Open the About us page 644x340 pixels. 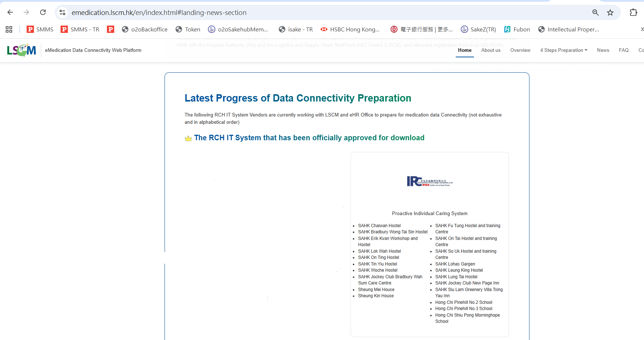tap(491, 50)
